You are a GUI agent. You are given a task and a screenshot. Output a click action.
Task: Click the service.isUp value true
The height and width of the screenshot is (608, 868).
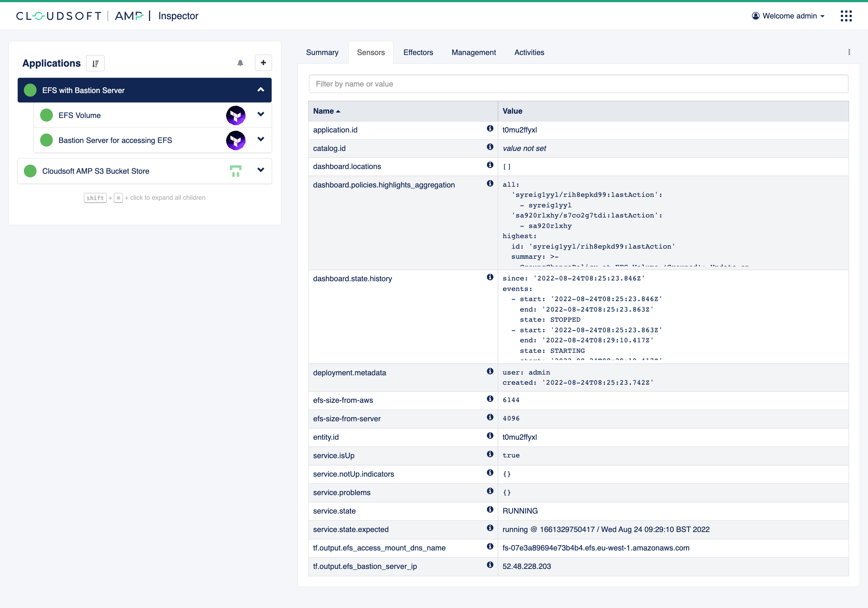511,456
